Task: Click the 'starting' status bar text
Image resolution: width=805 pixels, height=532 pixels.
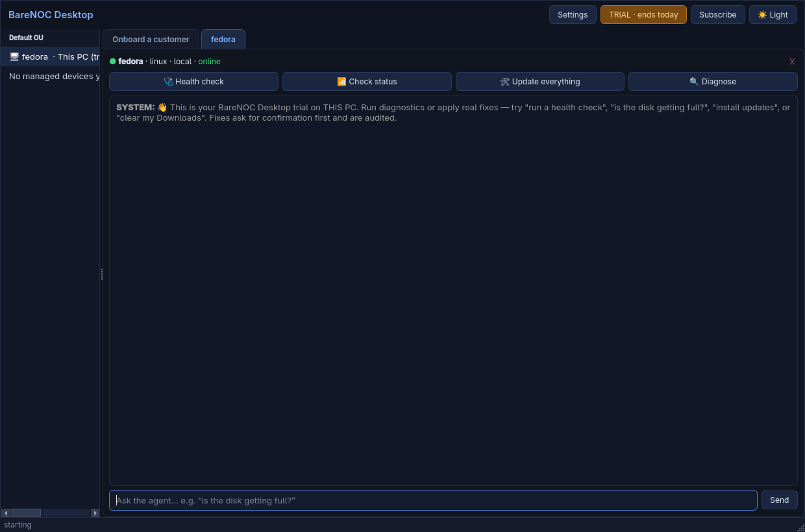Action: click(18, 525)
